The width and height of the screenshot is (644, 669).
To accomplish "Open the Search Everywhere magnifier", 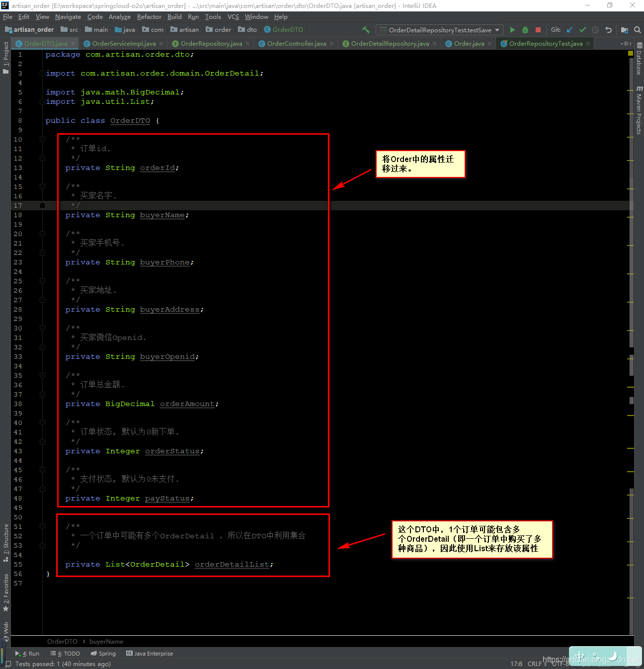I will (637, 30).
